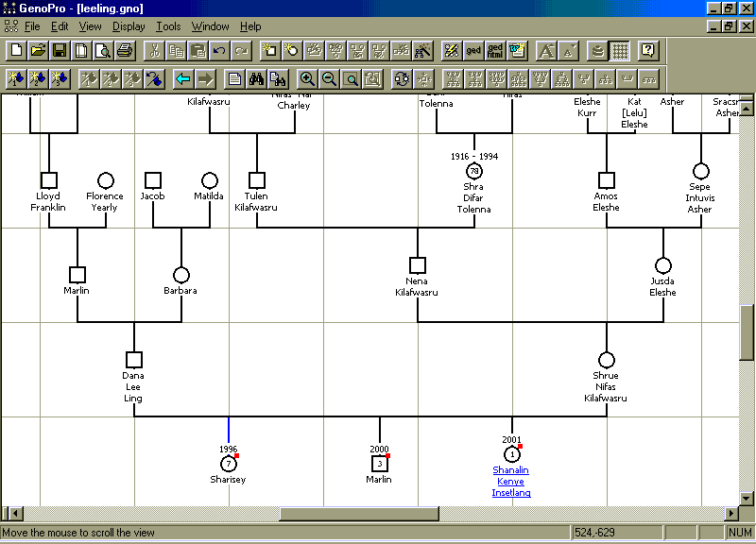Click the 1916 - 1994 date label

(474, 157)
